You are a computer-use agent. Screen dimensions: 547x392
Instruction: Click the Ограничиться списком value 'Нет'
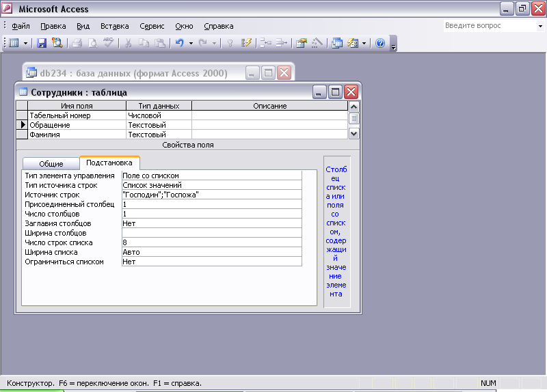211,262
